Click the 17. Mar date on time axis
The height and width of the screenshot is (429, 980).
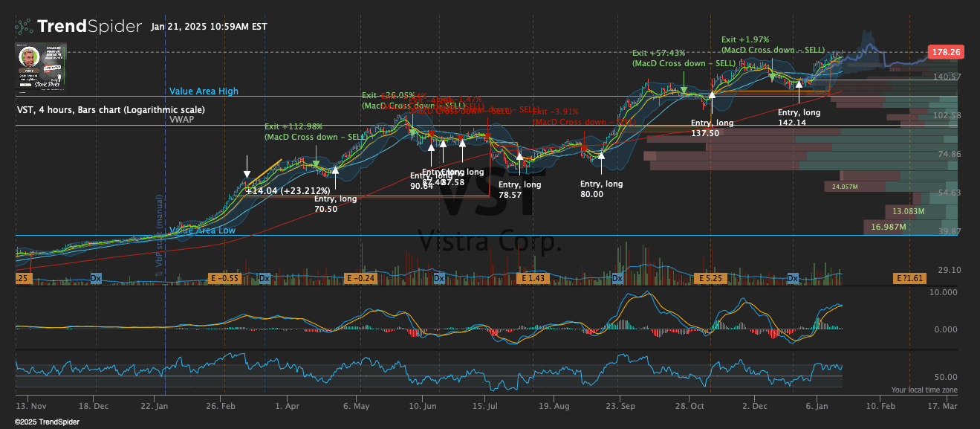click(943, 407)
